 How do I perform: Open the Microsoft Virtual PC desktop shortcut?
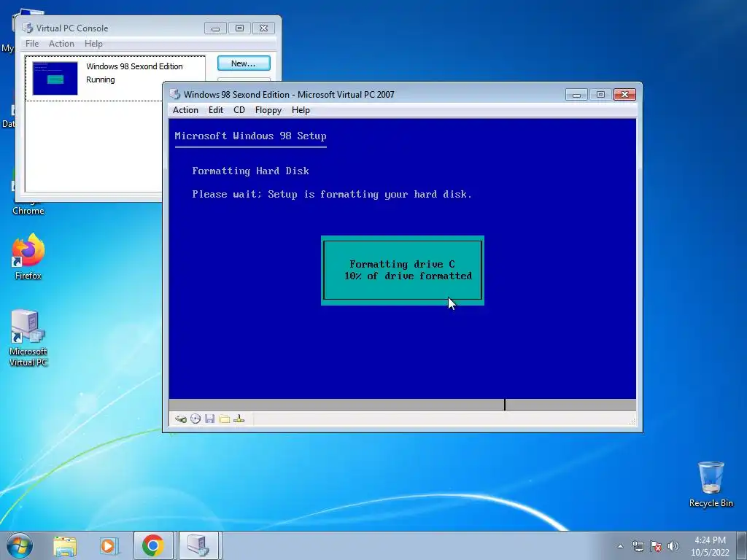pos(28,338)
